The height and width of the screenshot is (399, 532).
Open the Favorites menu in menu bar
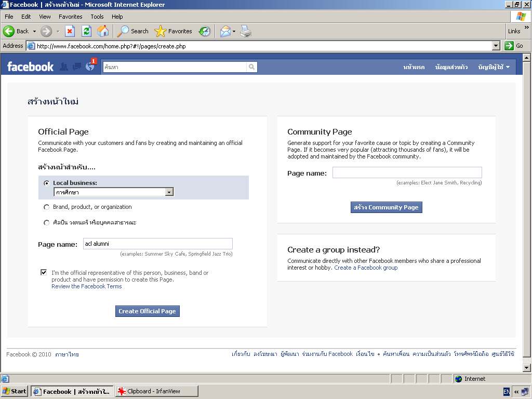pyautogui.click(x=70, y=17)
